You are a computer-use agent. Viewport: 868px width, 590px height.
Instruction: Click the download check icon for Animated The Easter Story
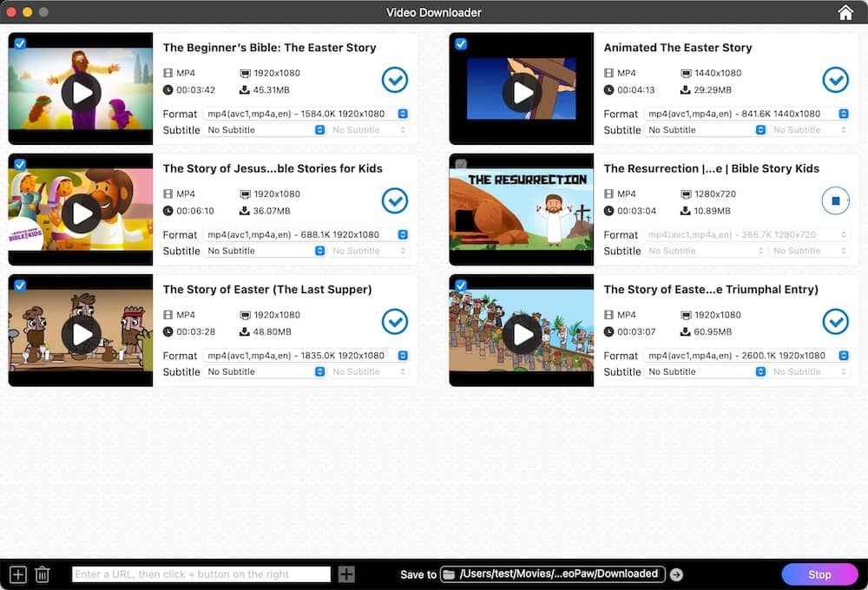point(836,80)
